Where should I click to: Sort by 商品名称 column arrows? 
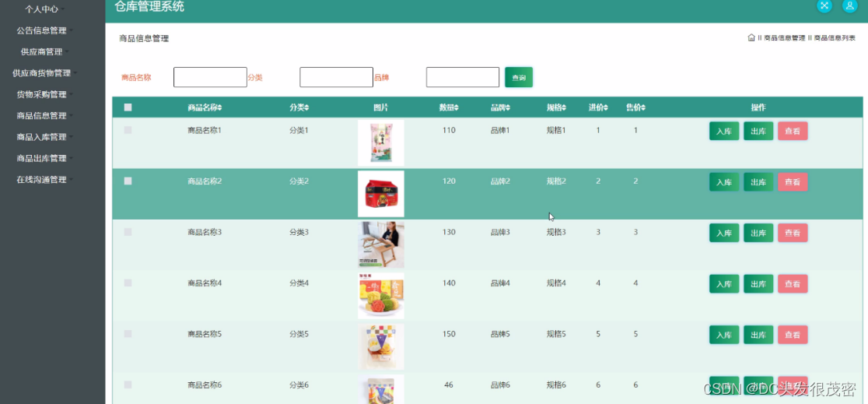pyautogui.click(x=220, y=107)
